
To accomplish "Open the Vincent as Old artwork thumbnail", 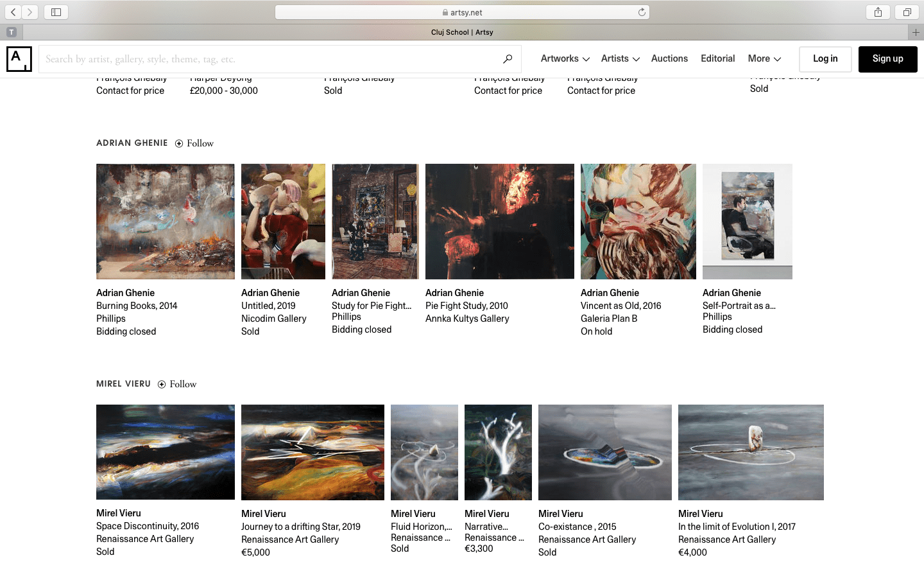I will point(638,222).
